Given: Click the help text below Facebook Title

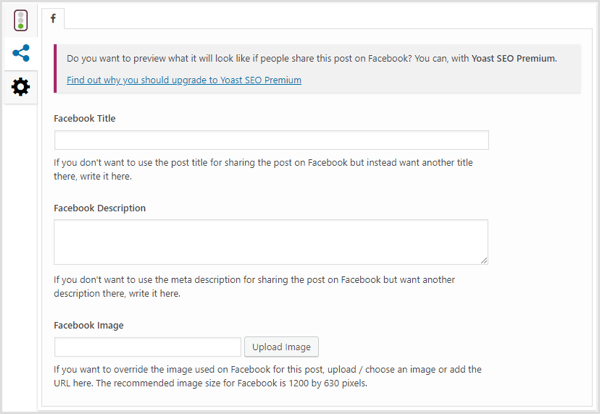Looking at the screenshot, I should click(263, 169).
